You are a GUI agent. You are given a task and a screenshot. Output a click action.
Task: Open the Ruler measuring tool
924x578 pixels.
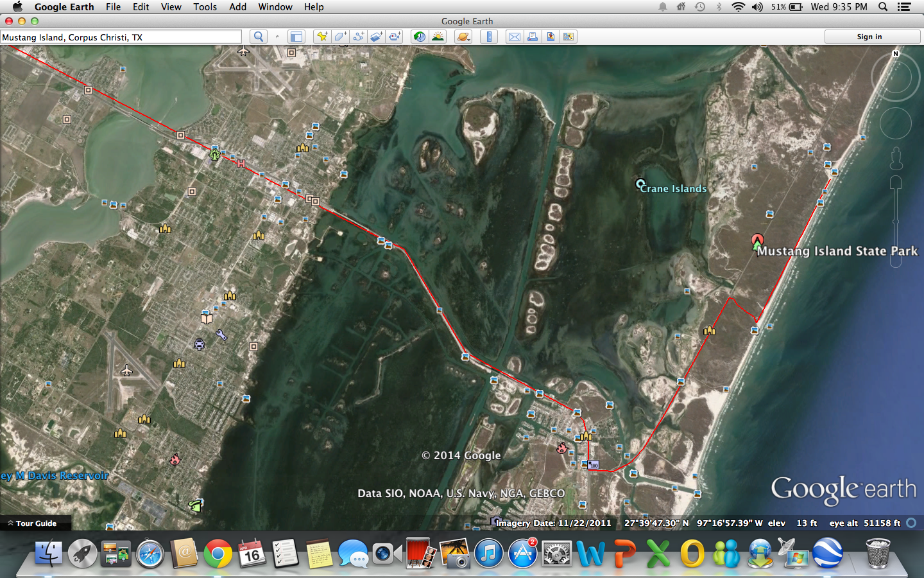point(489,37)
